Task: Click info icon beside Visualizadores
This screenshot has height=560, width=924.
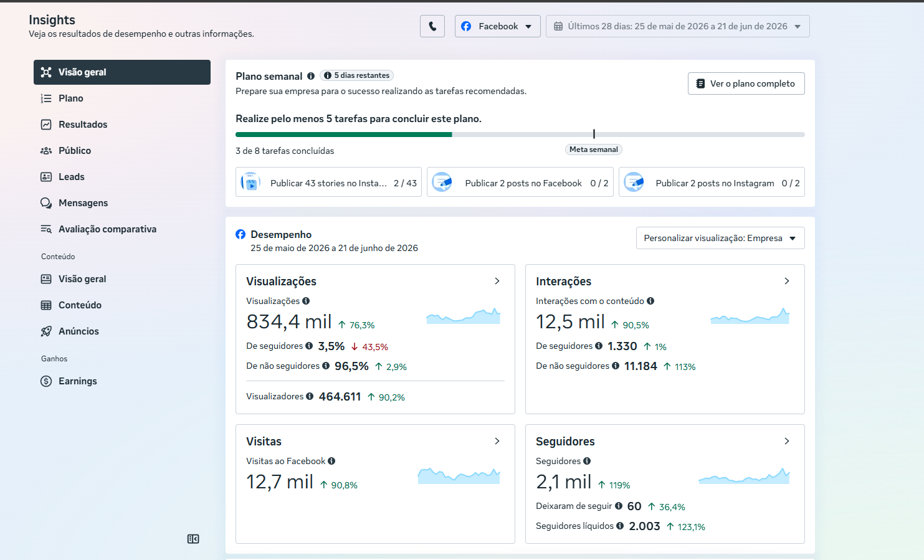Action: [x=310, y=396]
